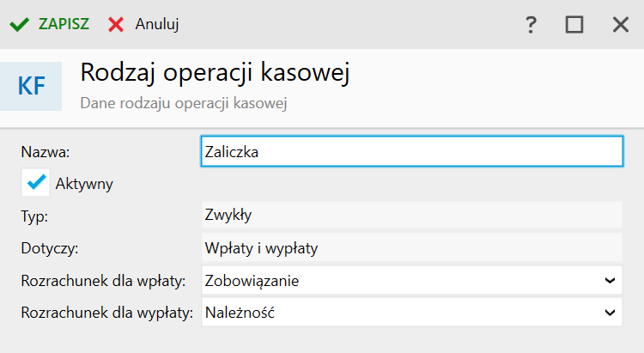This screenshot has width=644, height=353.
Task: Close the dialog with the X icon
Action: (x=621, y=25)
